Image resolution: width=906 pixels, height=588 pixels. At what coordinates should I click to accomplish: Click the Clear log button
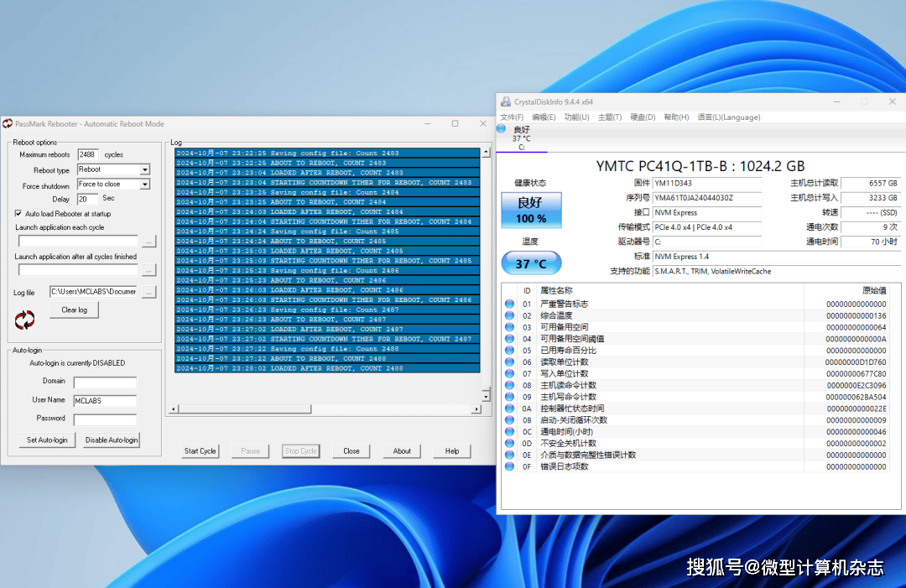(74, 310)
